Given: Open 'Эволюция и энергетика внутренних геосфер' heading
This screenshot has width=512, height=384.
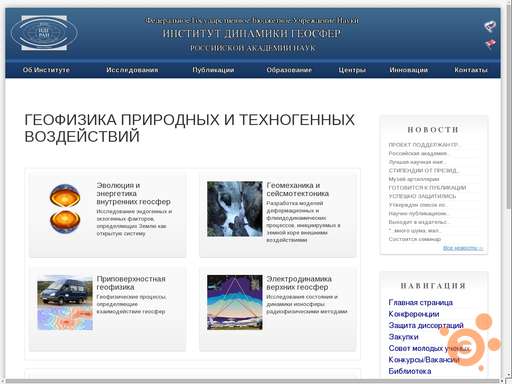Looking at the screenshot, I should click(133, 193).
